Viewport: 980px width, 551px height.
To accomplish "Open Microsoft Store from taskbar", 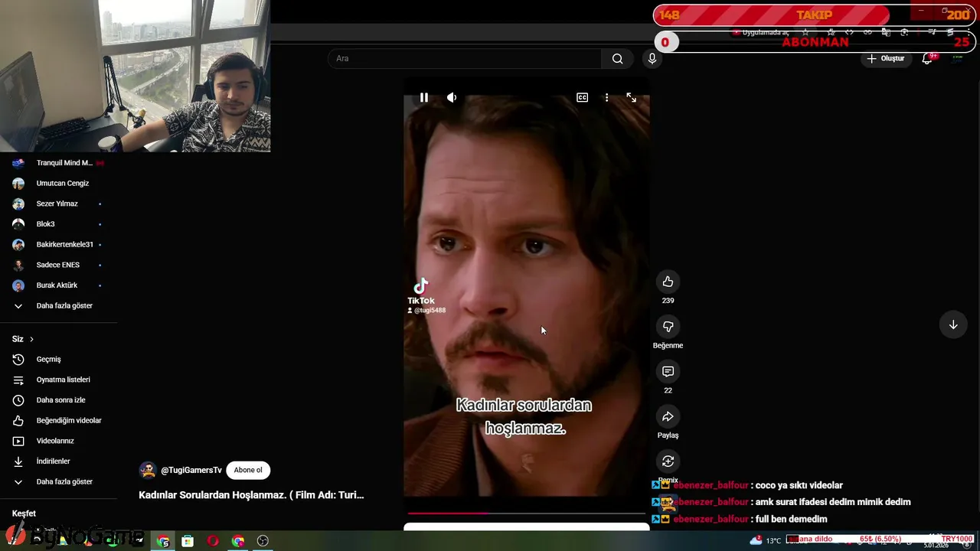I will click(x=188, y=541).
